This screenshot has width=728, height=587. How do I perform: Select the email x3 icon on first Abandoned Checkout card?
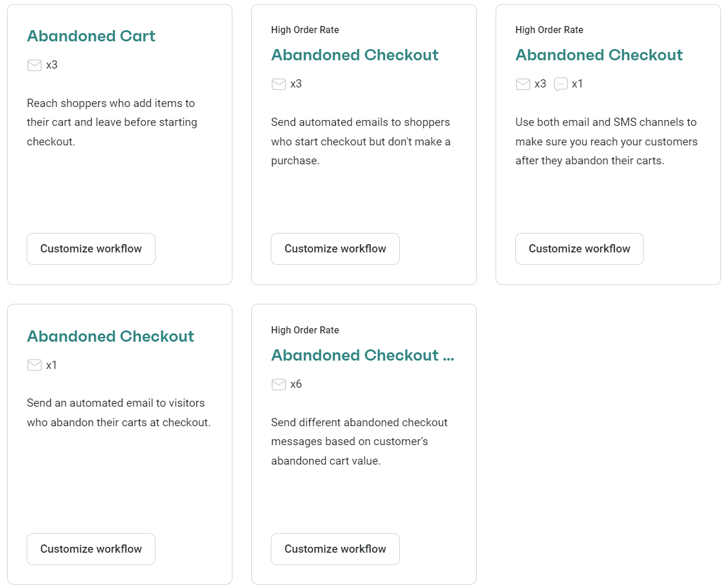[x=279, y=84]
